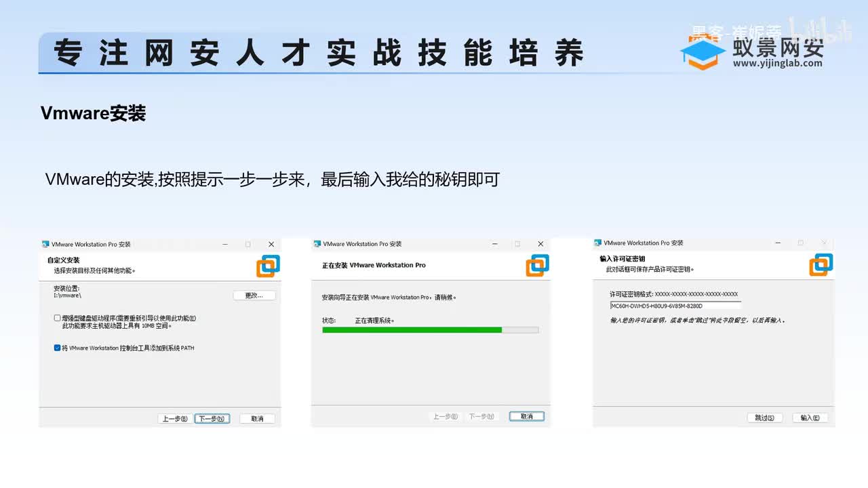The width and height of the screenshot is (868, 488).
Task: Click the 更改... button for install location
Action: (254, 296)
